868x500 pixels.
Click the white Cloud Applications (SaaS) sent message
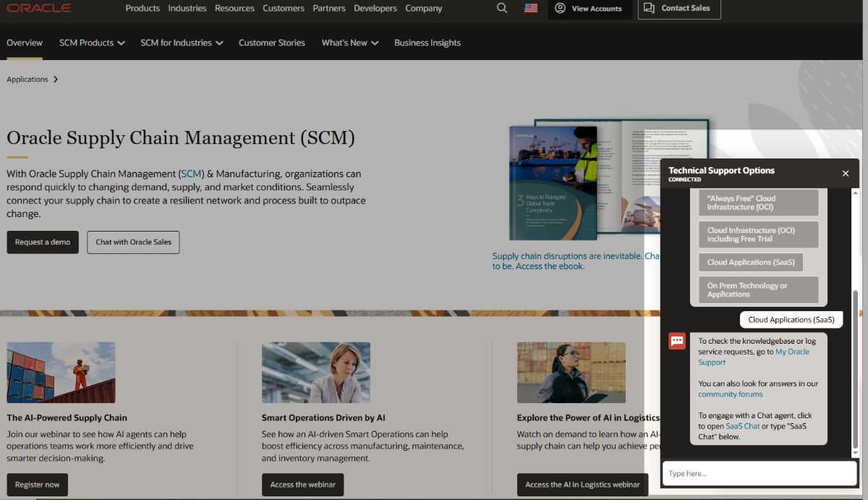tap(791, 320)
